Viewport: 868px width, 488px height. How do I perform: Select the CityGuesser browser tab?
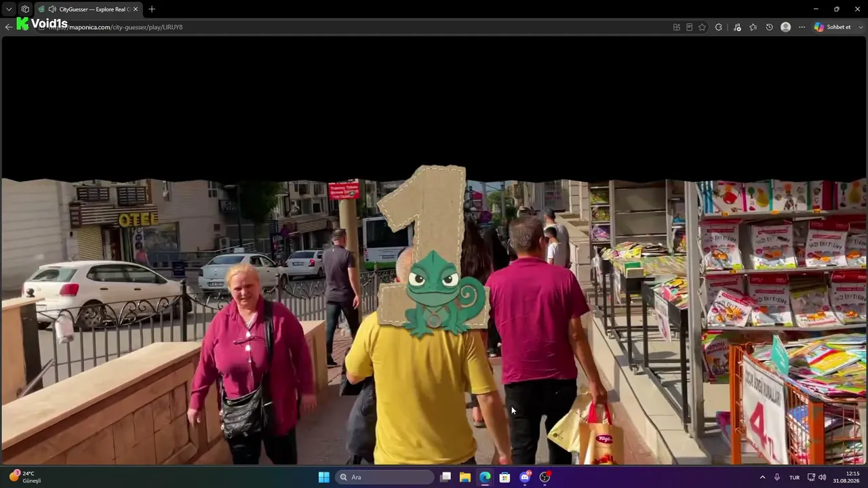87,9
